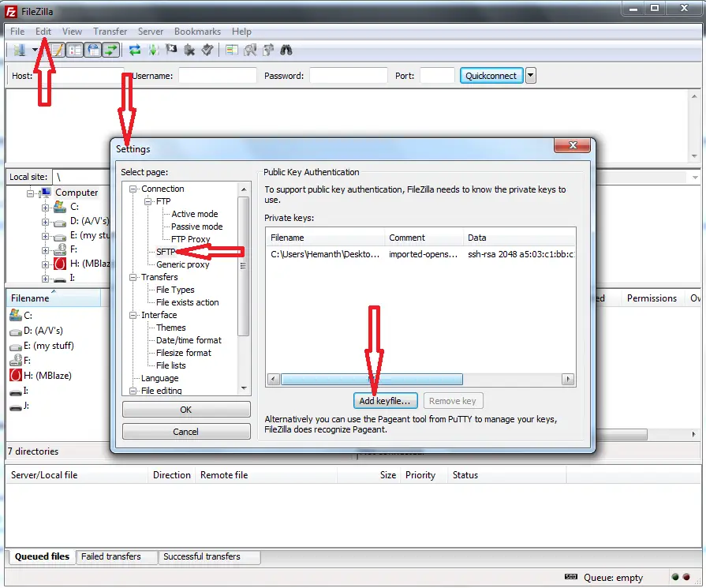Image resolution: width=706 pixels, height=588 pixels.
Task: Open the View menu
Action: tap(72, 32)
